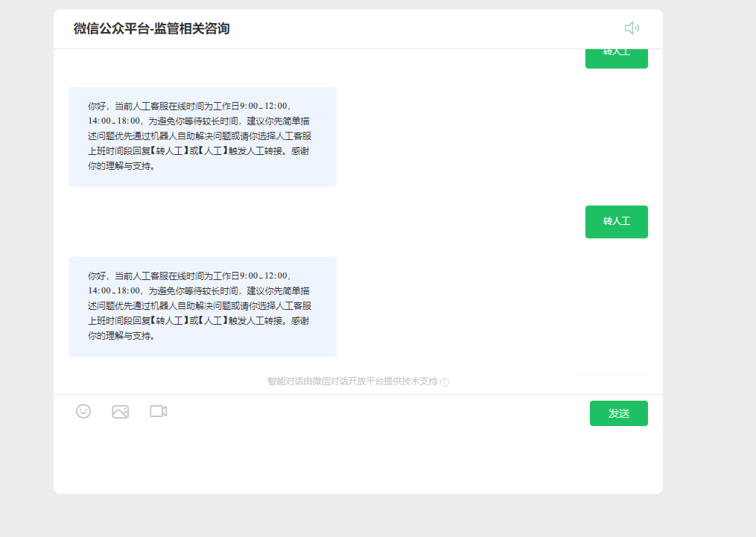Image resolution: width=756 pixels, height=537 pixels.
Task: Attach an image via the picture icon
Action: tap(121, 412)
